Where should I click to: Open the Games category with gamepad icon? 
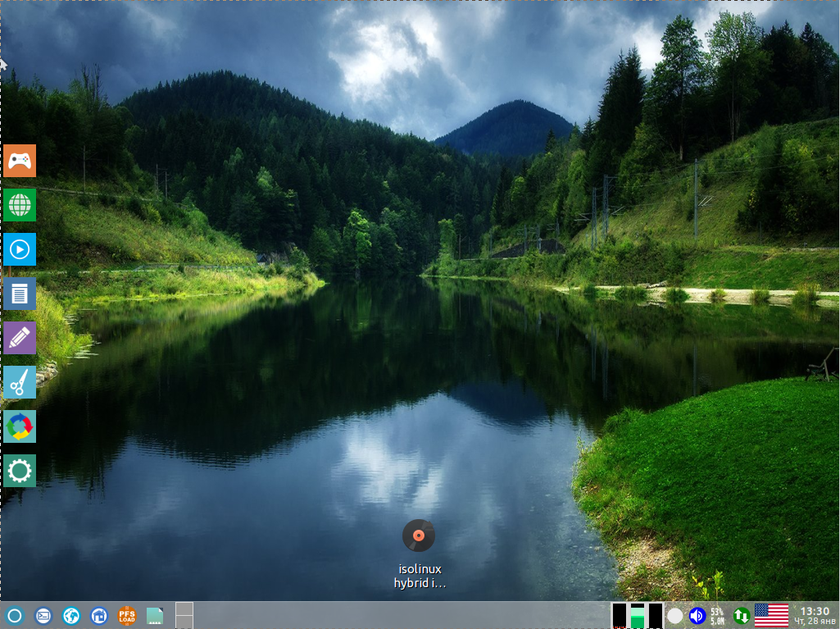(20, 161)
